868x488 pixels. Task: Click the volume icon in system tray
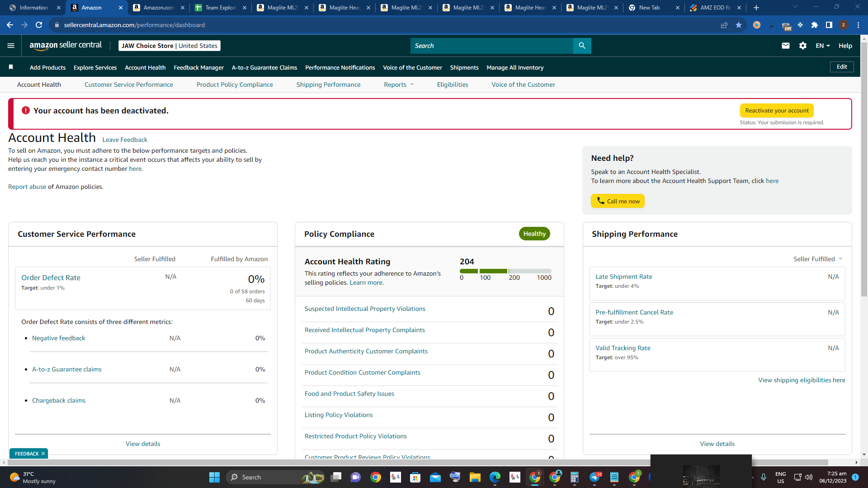809,477
